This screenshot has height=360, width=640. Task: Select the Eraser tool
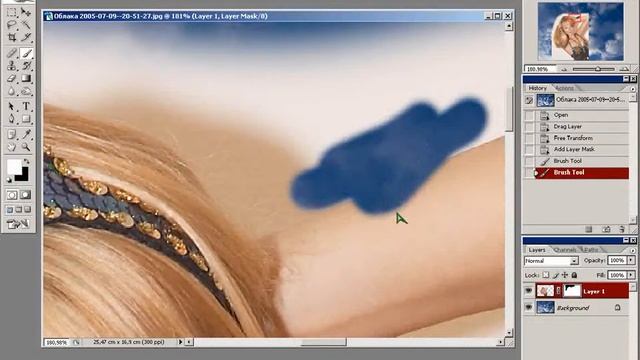click(x=12, y=78)
